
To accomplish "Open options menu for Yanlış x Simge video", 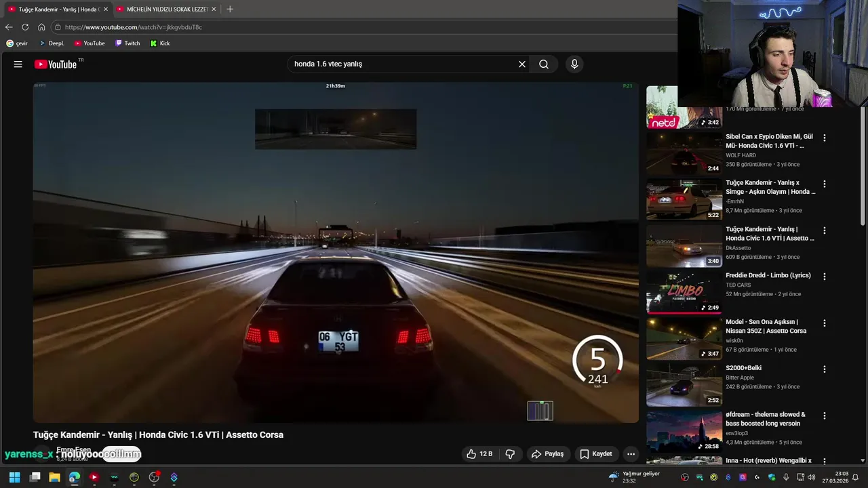I will pyautogui.click(x=825, y=184).
